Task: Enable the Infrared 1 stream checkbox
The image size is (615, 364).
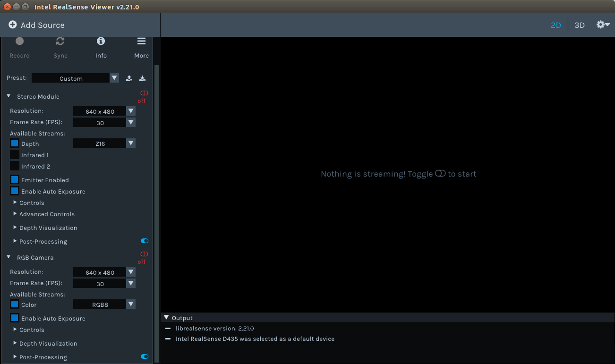Action: tap(15, 155)
